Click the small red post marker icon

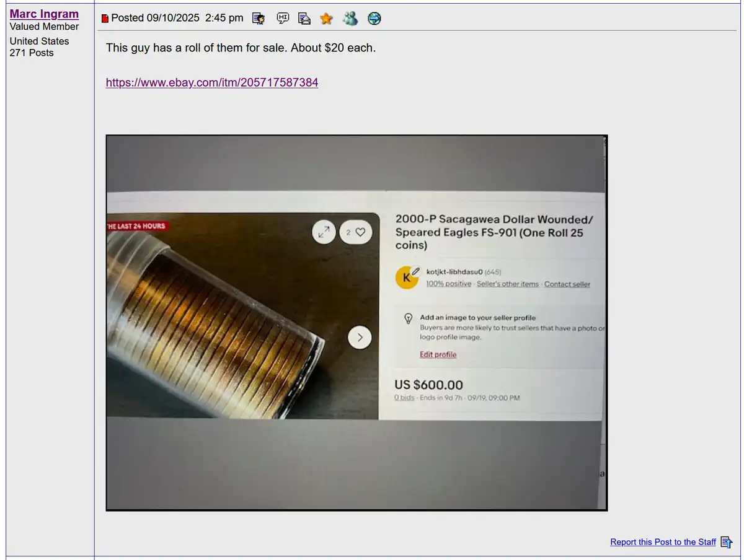click(105, 19)
